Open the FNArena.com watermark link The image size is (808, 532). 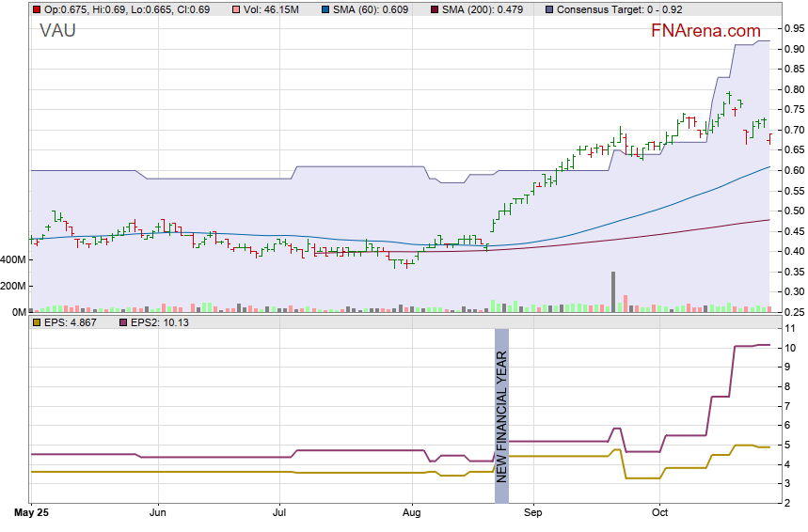coord(705,31)
